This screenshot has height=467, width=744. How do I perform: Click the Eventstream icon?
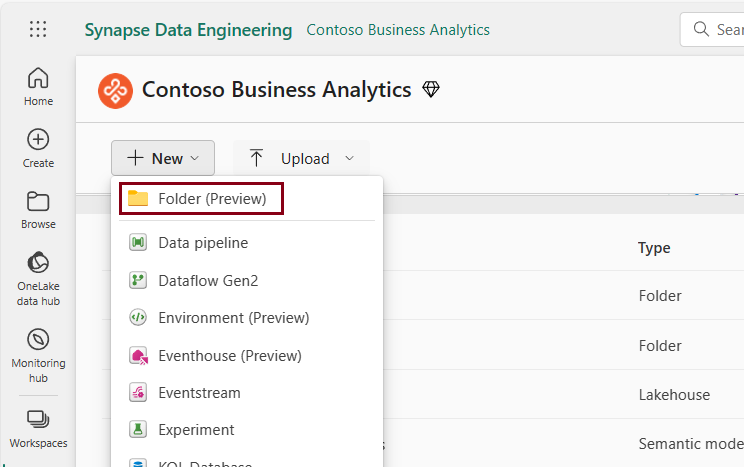click(x=138, y=392)
